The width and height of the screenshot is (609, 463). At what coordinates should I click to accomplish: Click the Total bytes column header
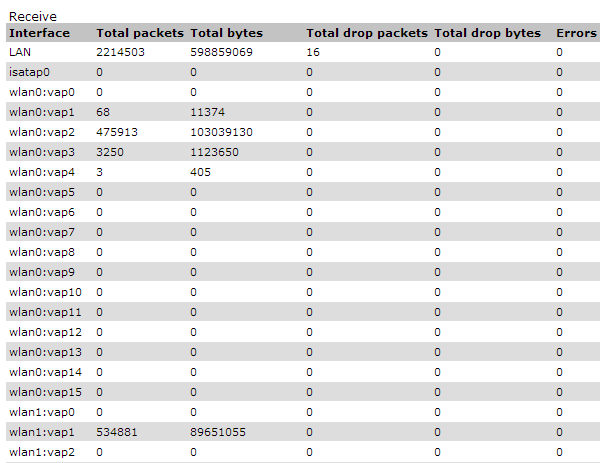coord(226,33)
